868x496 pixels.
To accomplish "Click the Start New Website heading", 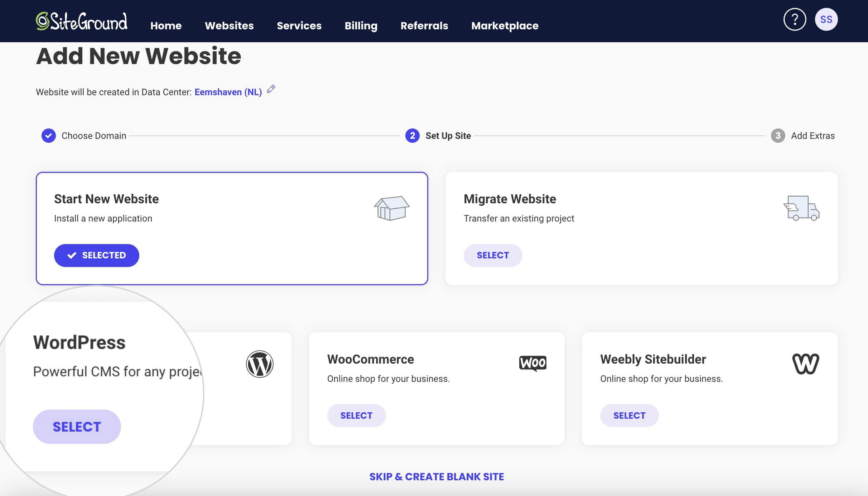I will point(106,199).
